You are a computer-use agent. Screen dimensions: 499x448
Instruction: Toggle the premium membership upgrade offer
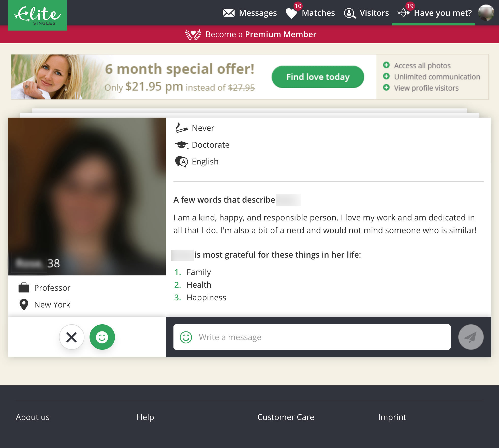pos(249,34)
